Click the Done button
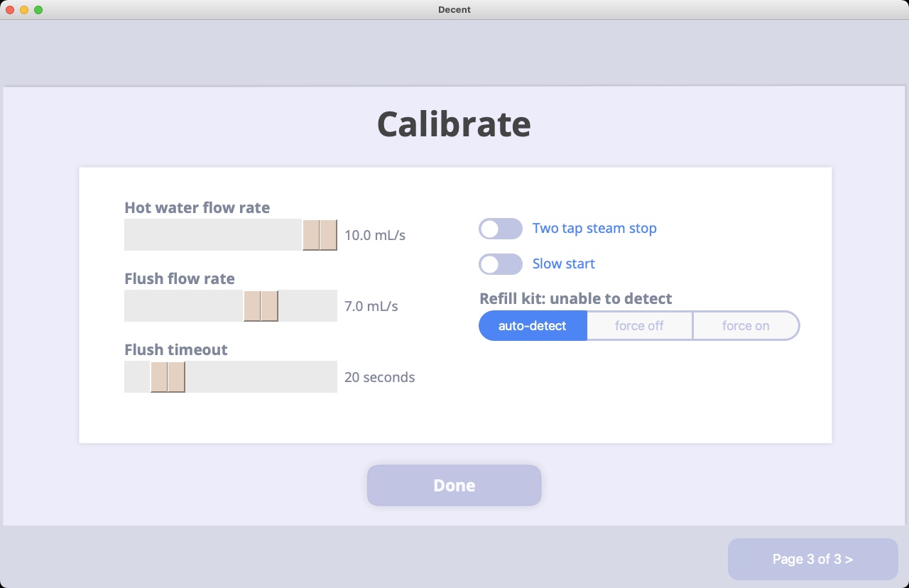This screenshot has width=909, height=588. pyautogui.click(x=454, y=486)
